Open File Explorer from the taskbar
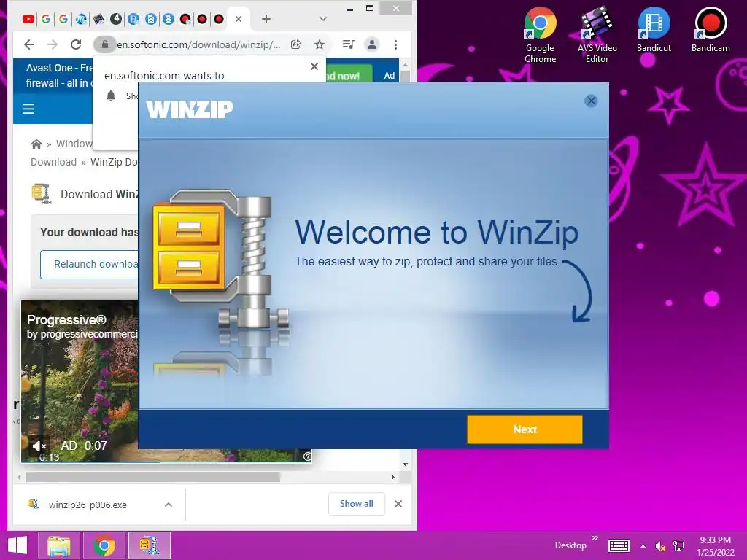The height and width of the screenshot is (560, 747). point(59,545)
